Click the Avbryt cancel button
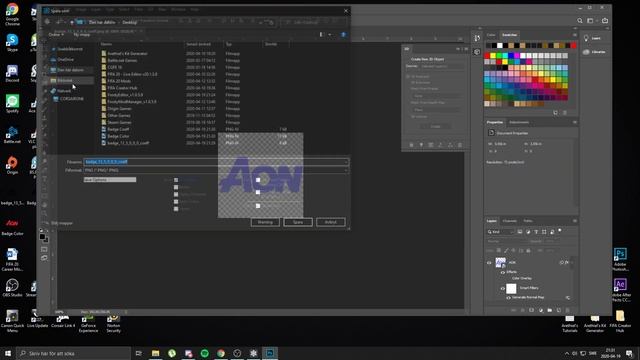 pos(331,222)
